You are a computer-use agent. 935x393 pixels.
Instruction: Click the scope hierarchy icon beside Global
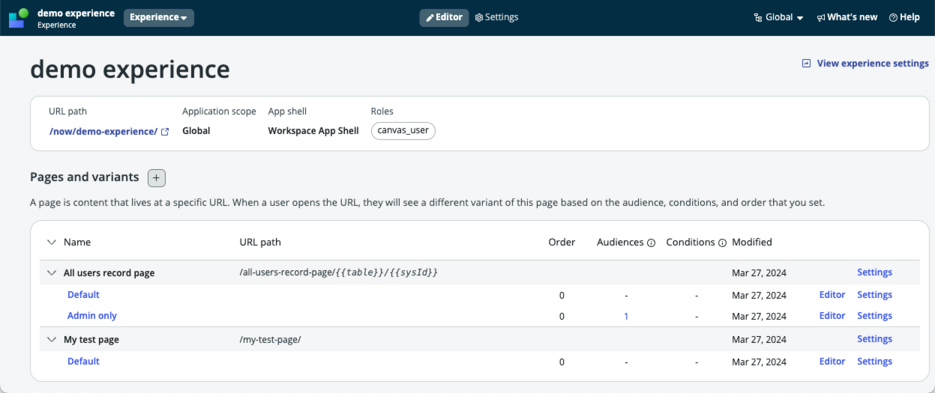(758, 18)
